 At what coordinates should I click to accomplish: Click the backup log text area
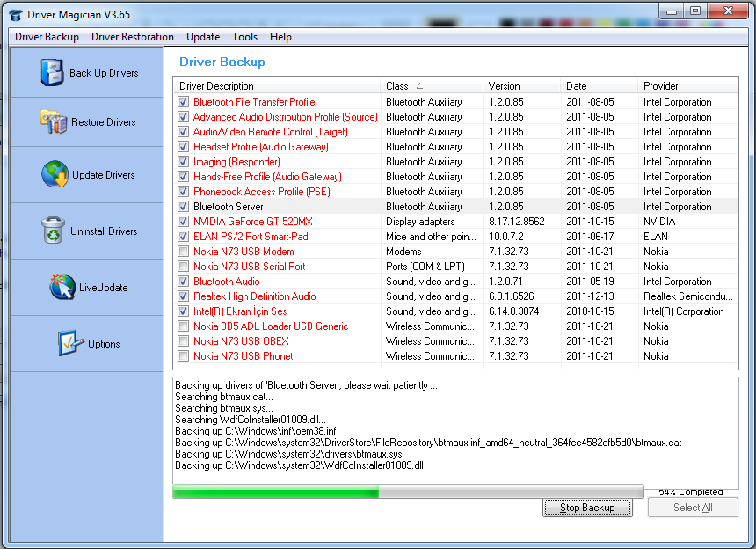pos(455,433)
